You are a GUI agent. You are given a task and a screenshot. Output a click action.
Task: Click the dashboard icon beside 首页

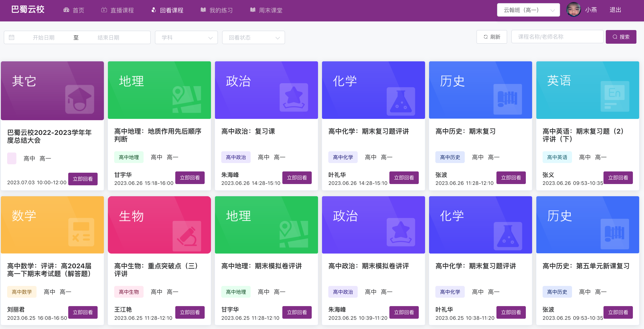click(x=66, y=10)
